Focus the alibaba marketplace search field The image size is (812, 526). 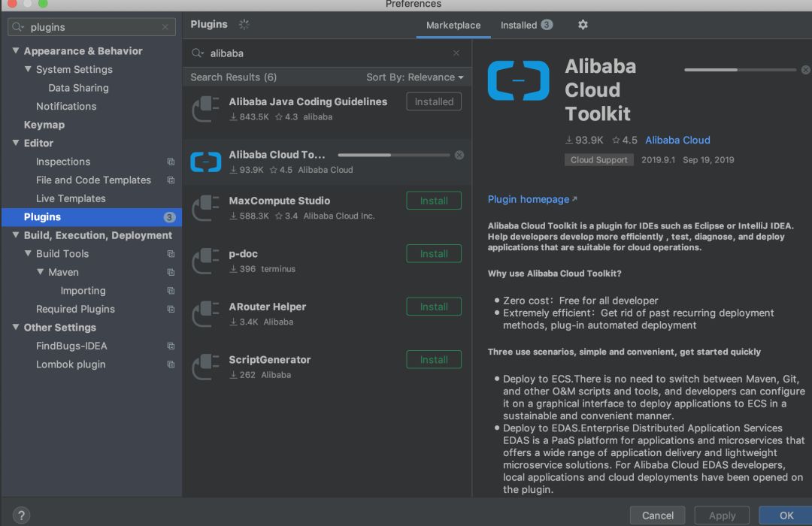327,53
